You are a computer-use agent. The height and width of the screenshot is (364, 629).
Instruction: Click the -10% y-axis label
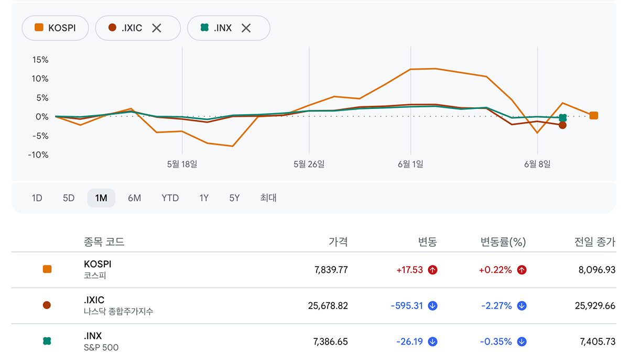click(39, 155)
